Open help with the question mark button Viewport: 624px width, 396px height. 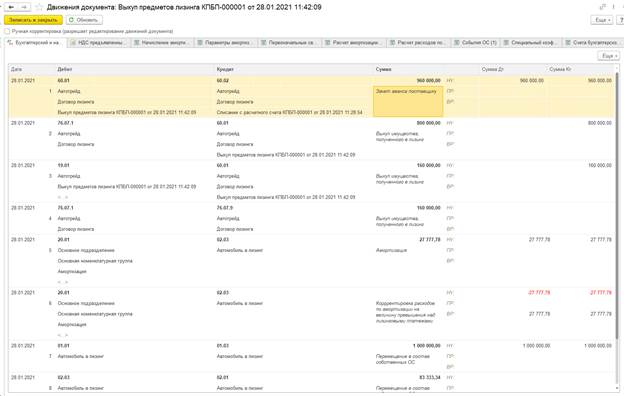[621, 20]
